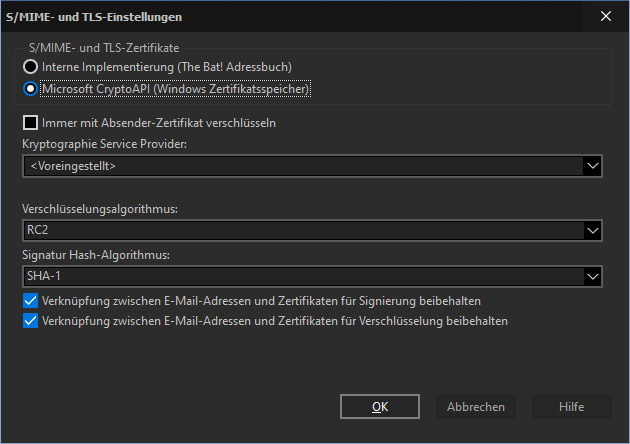Uncheck Verknüpfung für Verschlüsselung beibehalten checkbox
630x444 pixels.
coord(31,321)
